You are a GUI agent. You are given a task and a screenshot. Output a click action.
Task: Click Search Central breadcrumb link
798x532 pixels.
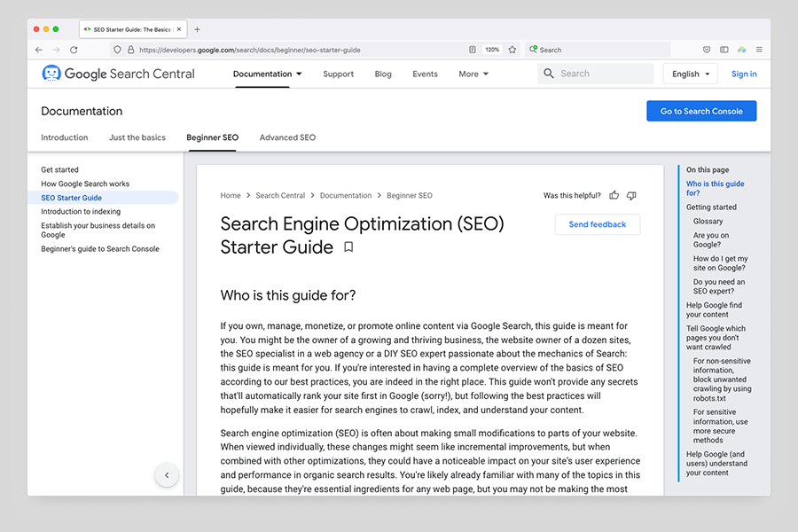280,195
